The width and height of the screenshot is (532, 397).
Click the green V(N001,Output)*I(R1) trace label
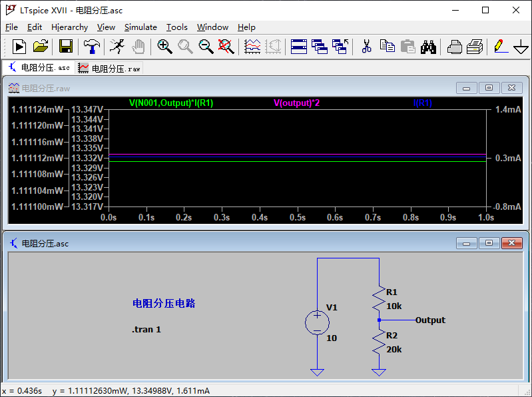(171, 103)
